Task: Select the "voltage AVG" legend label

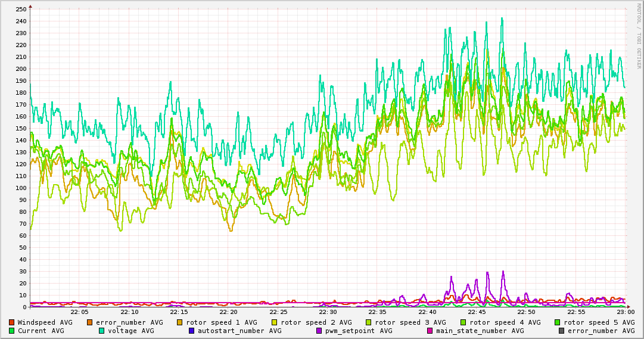Action: click(131, 331)
